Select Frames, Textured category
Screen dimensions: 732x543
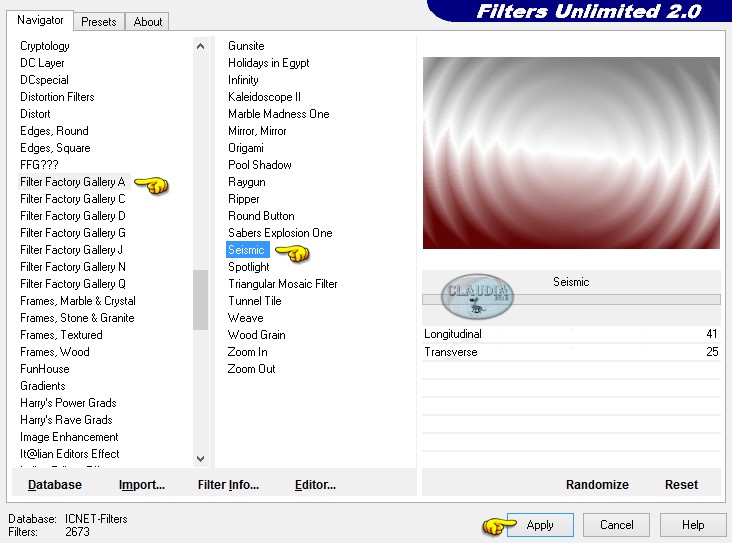pos(61,335)
